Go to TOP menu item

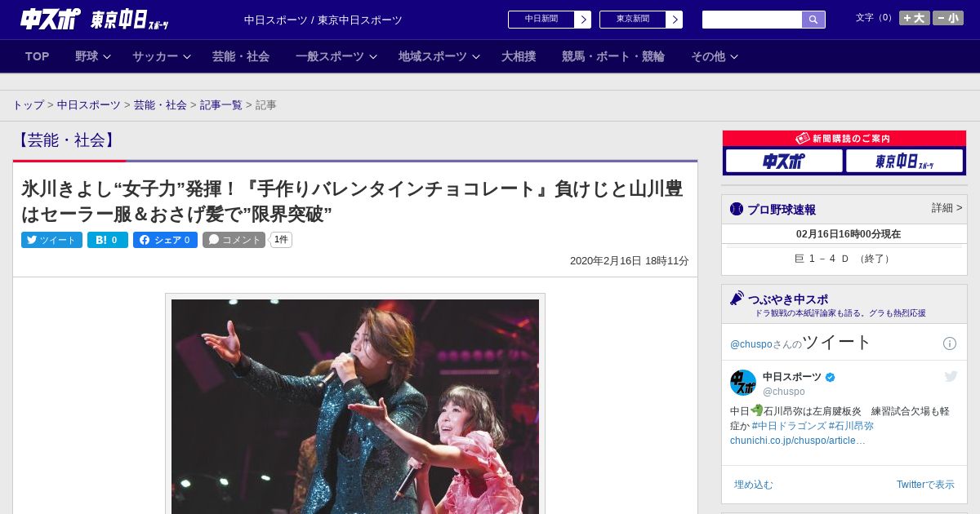point(38,56)
